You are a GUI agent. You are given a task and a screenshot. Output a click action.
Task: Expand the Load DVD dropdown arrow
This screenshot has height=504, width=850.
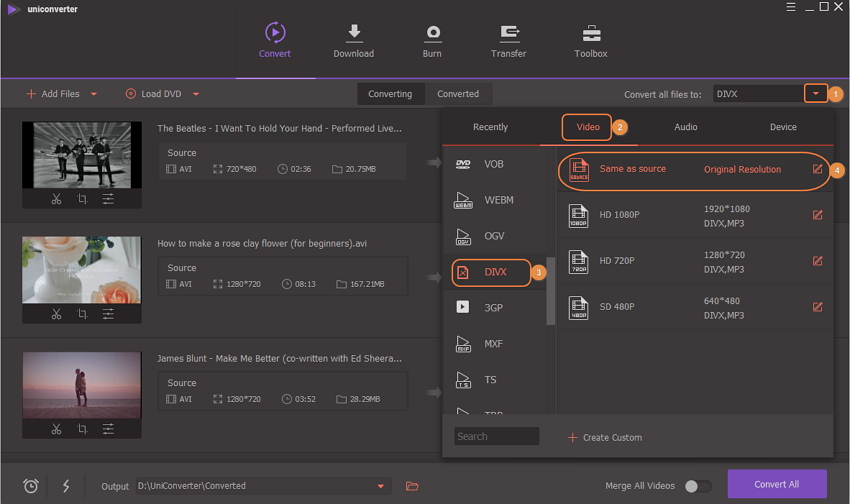[196, 94]
